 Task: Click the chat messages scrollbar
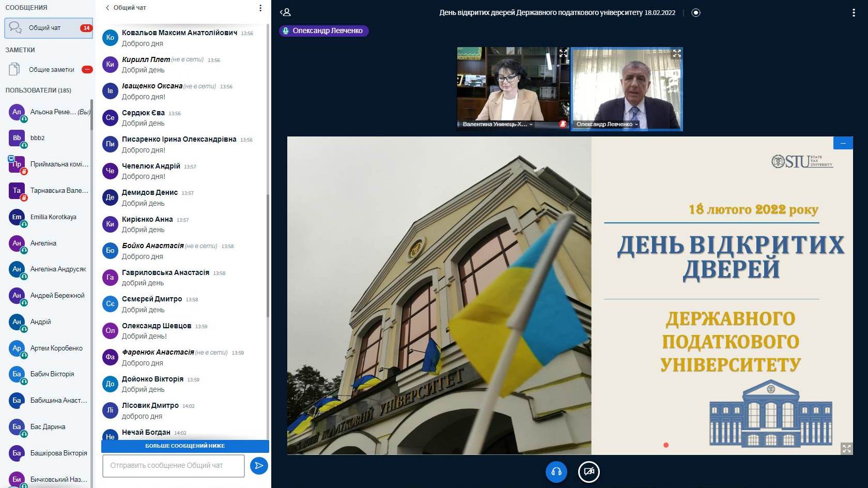click(x=268, y=255)
